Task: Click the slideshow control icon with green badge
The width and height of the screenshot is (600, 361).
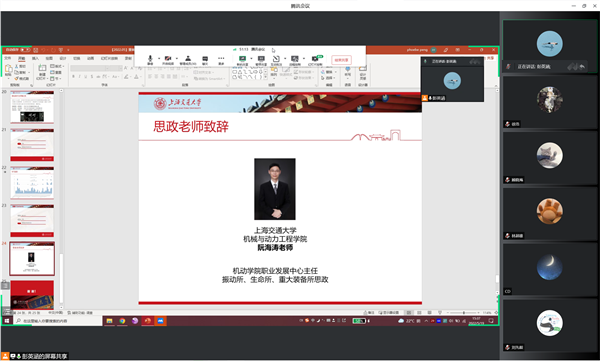Action: click(316, 59)
